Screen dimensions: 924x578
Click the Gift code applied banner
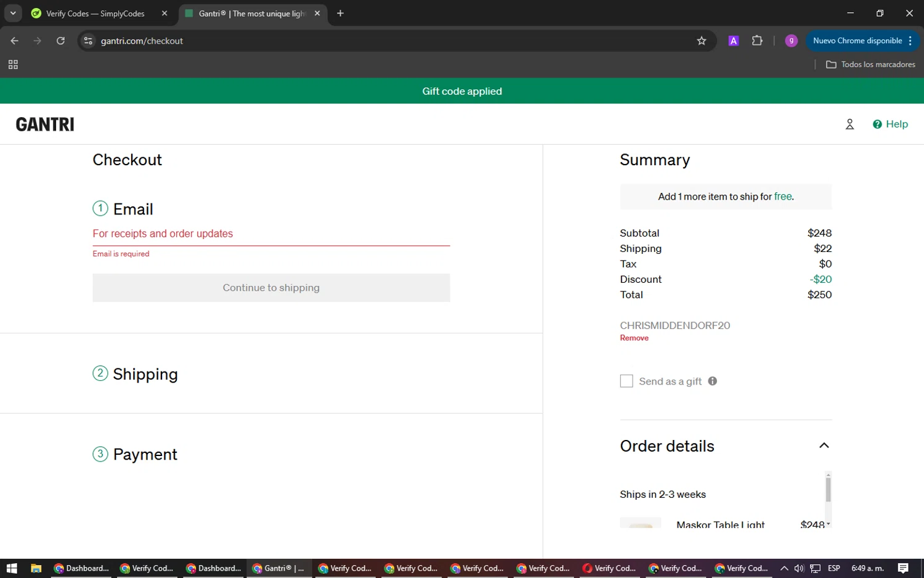(x=462, y=91)
